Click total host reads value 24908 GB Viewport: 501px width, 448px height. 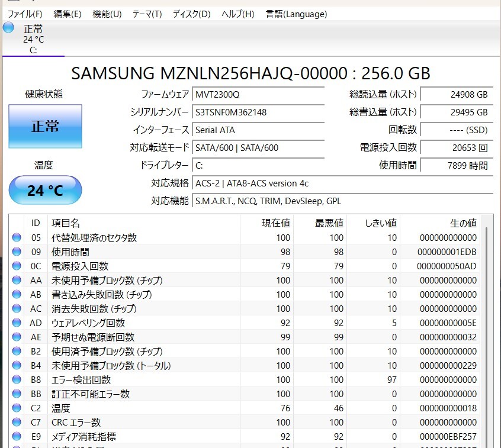457,95
